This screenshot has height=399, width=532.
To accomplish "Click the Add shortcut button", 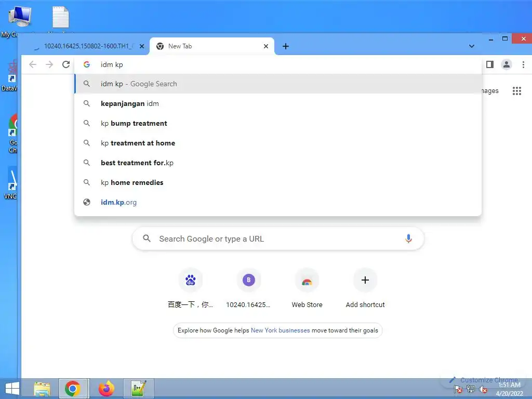I will tap(365, 288).
